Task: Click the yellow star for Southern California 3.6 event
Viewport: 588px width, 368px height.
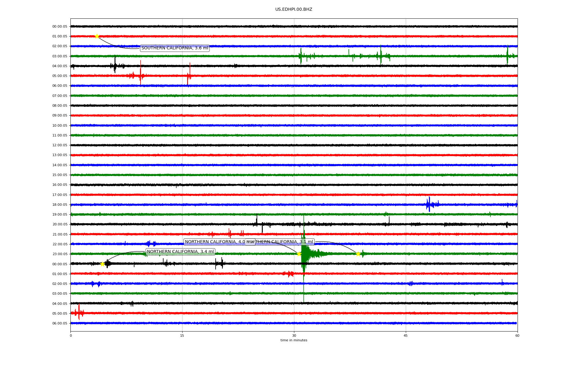Action: click(x=97, y=36)
